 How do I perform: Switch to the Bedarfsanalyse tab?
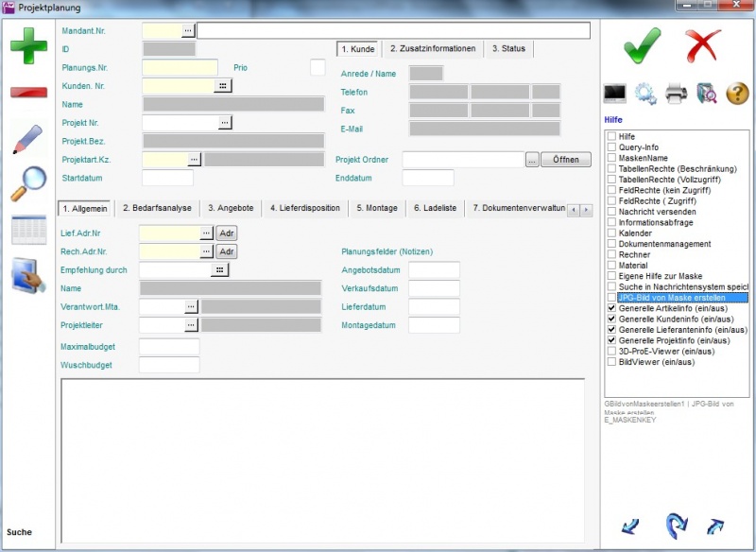click(x=157, y=208)
